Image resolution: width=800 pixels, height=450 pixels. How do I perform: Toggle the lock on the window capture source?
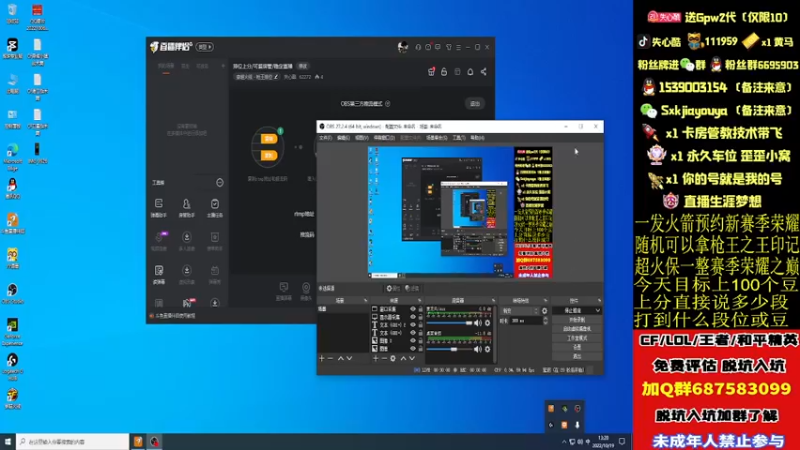point(420,309)
